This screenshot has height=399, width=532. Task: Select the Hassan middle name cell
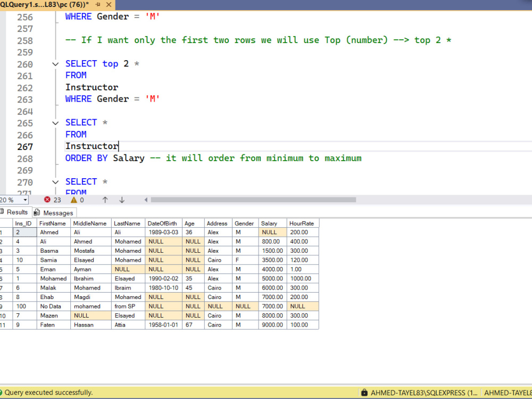91,325
